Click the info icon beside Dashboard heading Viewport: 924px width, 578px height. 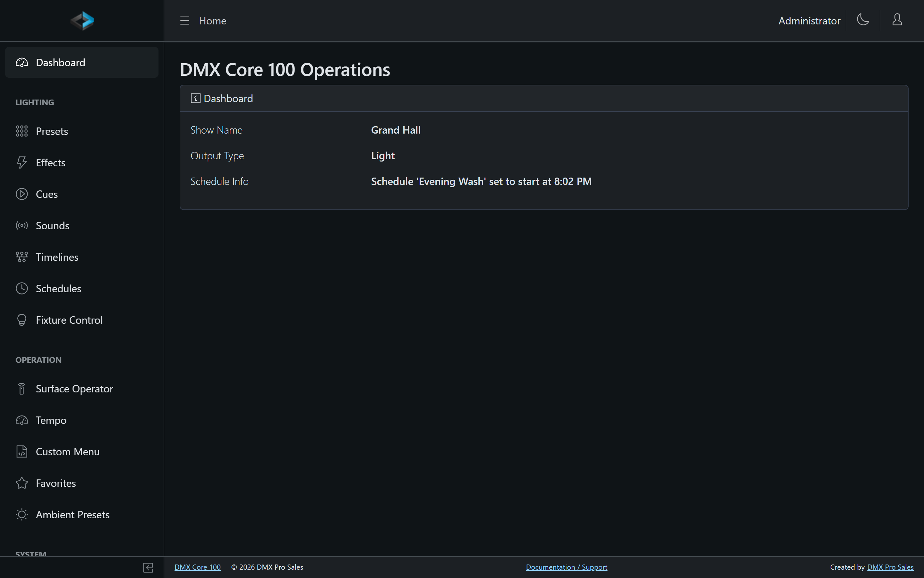195,99
